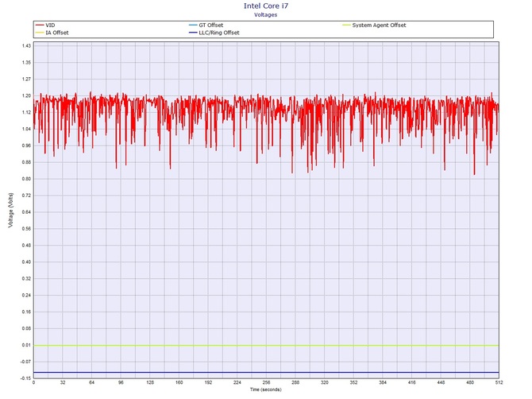Click the System Agent Offset legend entry
This screenshot has height=399, width=532.
374,25
